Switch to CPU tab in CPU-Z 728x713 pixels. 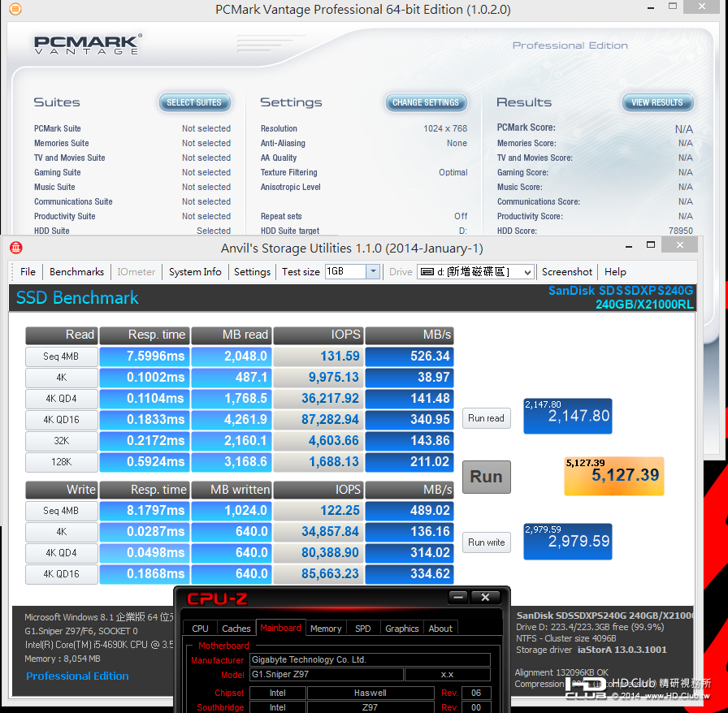(x=200, y=629)
